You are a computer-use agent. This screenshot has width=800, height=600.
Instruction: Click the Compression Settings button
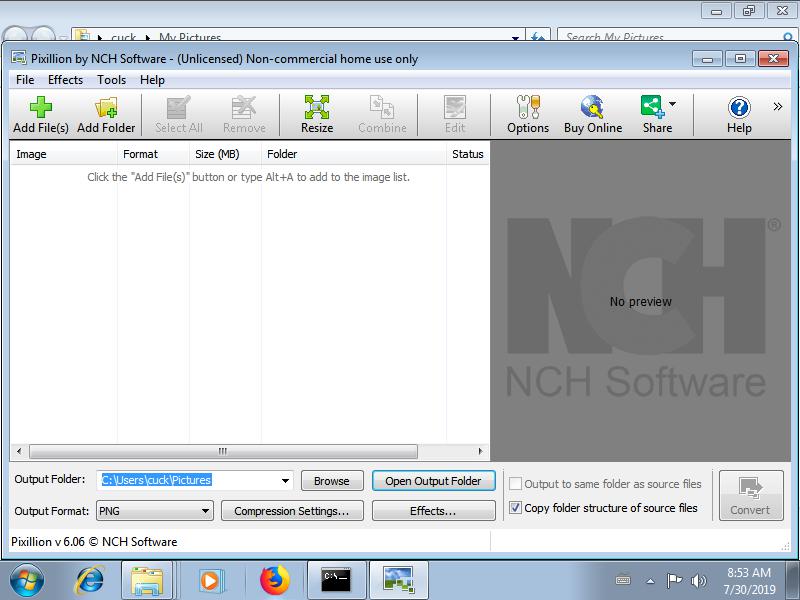tap(291, 511)
